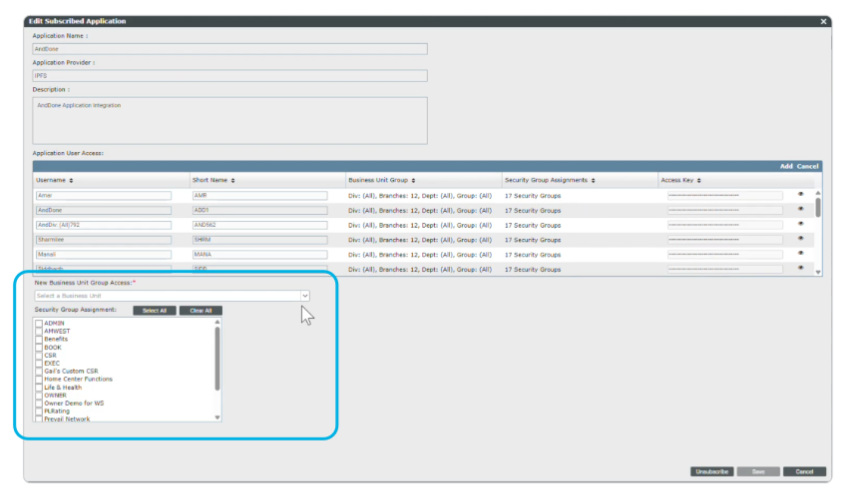
Task: Click the Username column header
Action: pyautogui.click(x=51, y=180)
